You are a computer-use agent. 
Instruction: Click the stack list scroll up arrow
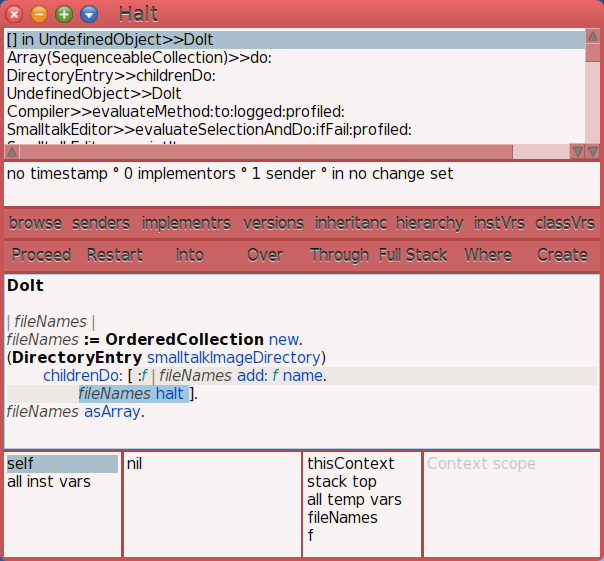592,38
